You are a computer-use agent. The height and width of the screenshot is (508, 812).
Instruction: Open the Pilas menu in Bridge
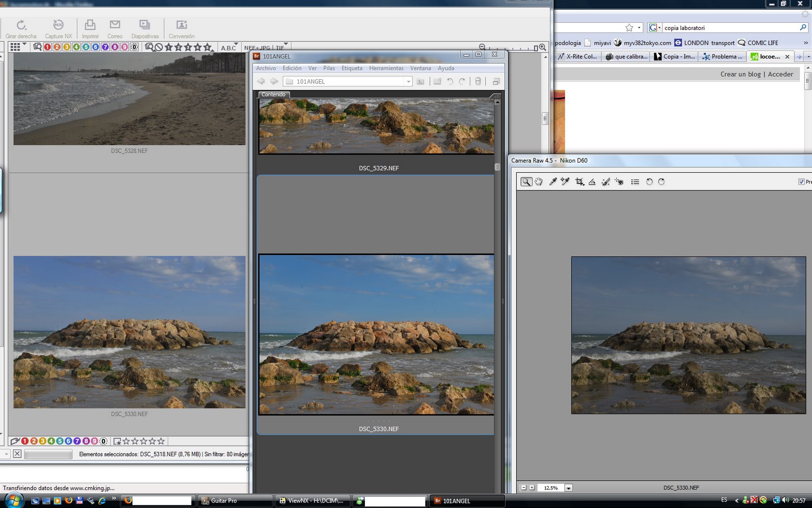point(329,68)
